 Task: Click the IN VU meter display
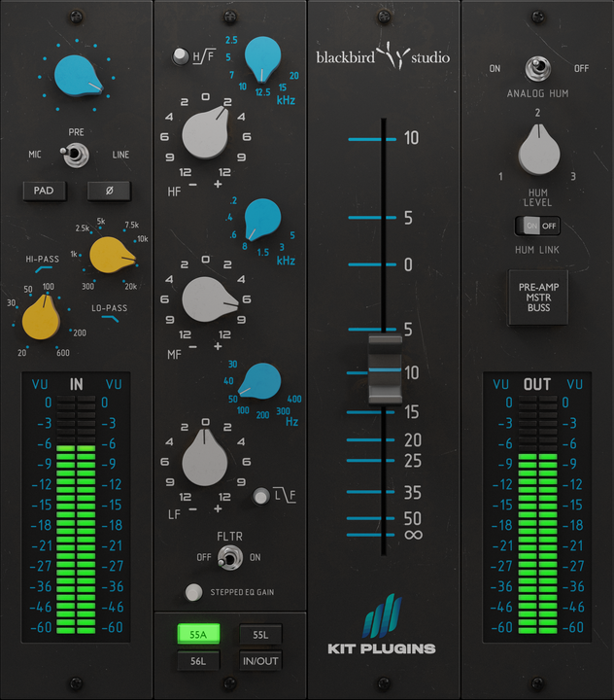[77, 507]
